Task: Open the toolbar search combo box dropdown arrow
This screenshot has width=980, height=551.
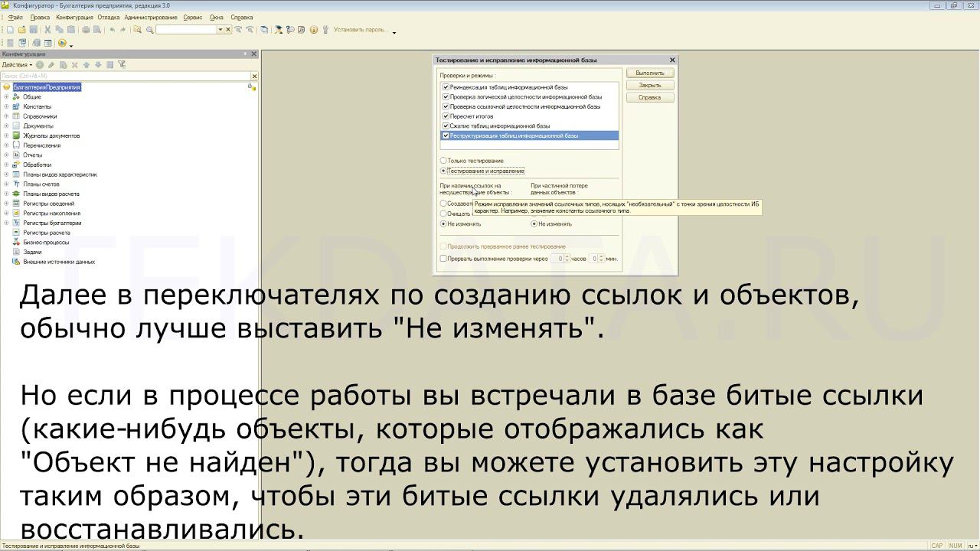Action: click(x=220, y=29)
